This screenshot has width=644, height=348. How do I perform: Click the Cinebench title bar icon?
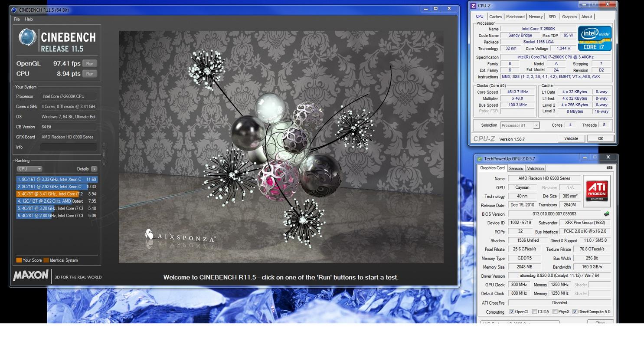pyautogui.click(x=14, y=10)
